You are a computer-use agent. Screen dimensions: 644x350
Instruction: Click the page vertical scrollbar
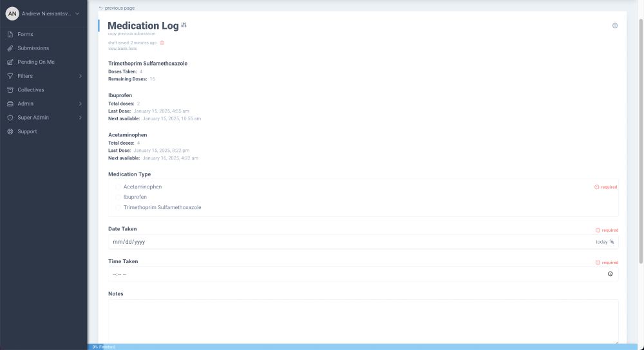pyautogui.click(x=641, y=140)
